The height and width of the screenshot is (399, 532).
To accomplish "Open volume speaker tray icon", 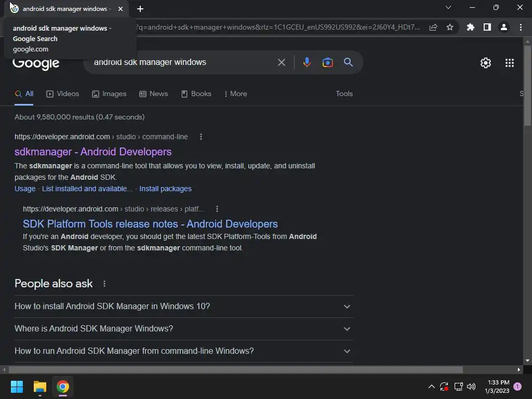I will (x=471, y=387).
